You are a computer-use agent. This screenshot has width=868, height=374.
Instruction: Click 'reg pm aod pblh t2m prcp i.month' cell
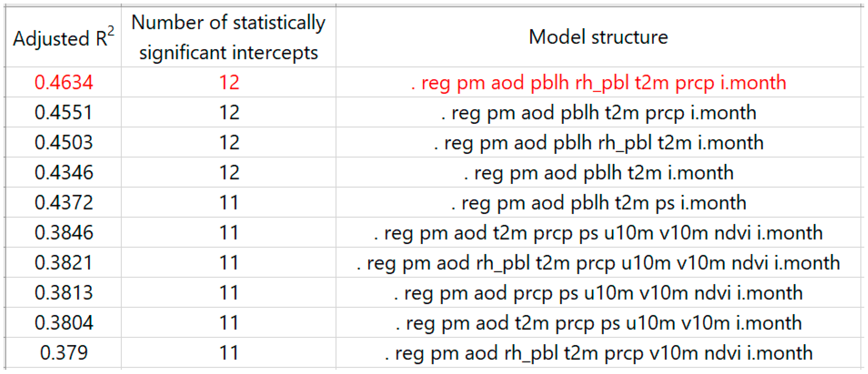[598, 112]
